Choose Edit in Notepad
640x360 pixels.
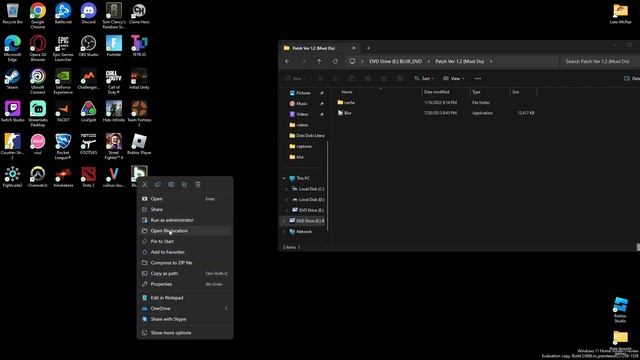pyautogui.click(x=185, y=298)
